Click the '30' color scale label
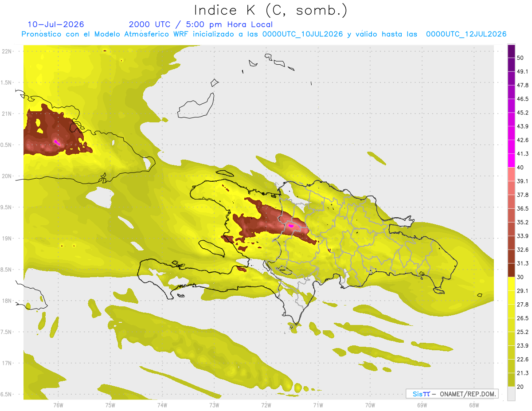Image resolution: width=532 pixels, height=411 pixels. tap(521, 277)
